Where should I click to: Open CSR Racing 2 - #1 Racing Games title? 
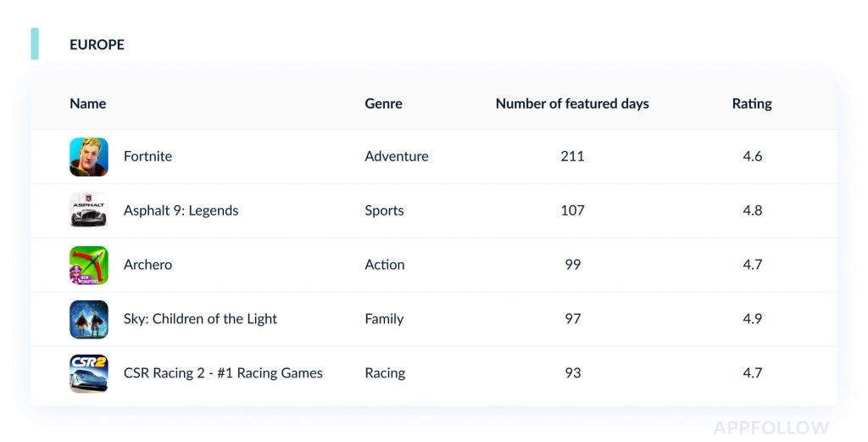point(223,373)
